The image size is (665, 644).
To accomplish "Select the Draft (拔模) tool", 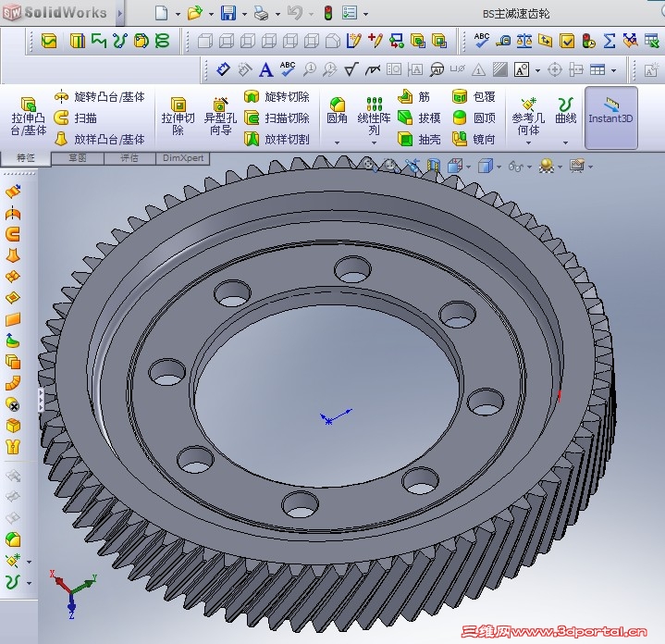I will coord(419,118).
